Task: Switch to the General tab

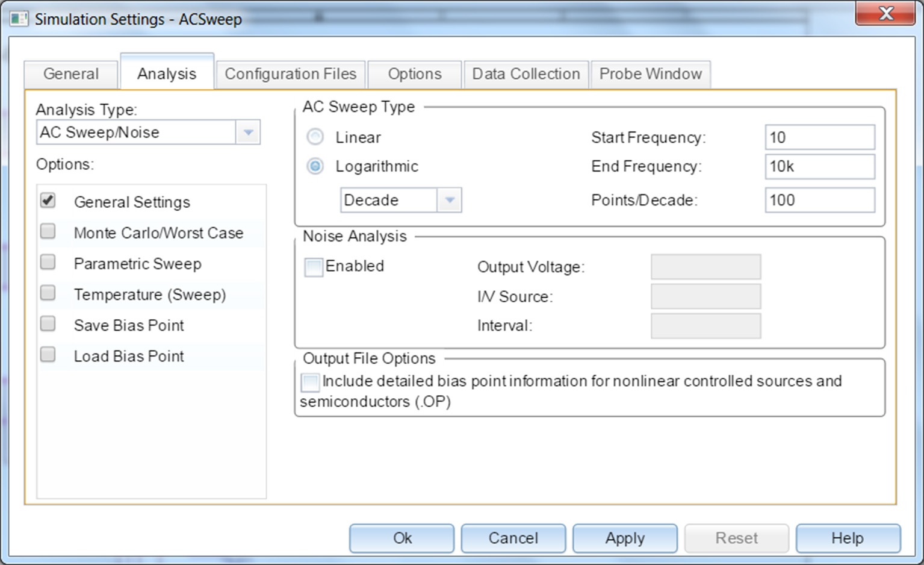Action: [x=70, y=74]
